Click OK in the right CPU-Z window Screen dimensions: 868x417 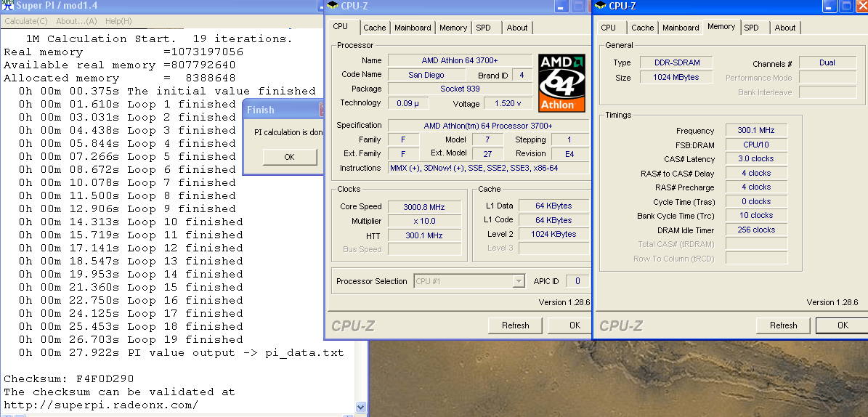(x=843, y=325)
